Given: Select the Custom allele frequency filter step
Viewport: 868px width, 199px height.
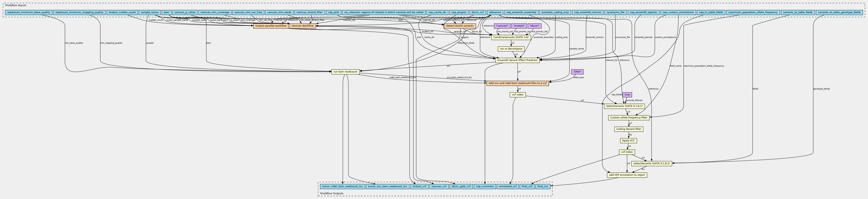Looking at the screenshot, I should point(629,118).
